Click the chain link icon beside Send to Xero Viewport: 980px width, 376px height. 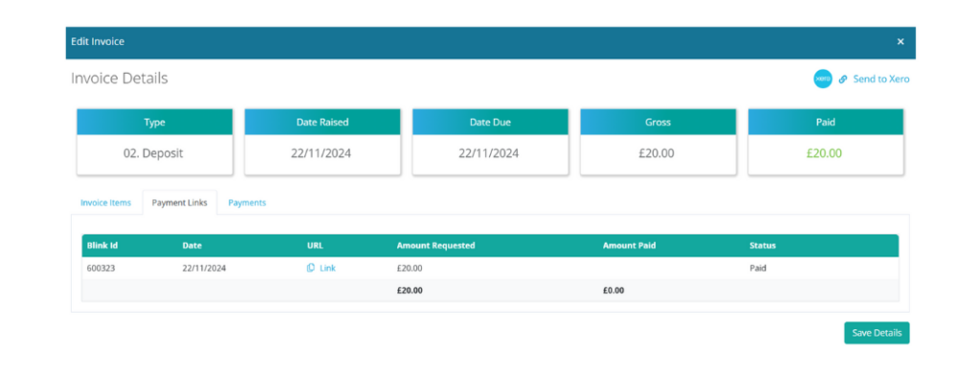pyautogui.click(x=842, y=79)
